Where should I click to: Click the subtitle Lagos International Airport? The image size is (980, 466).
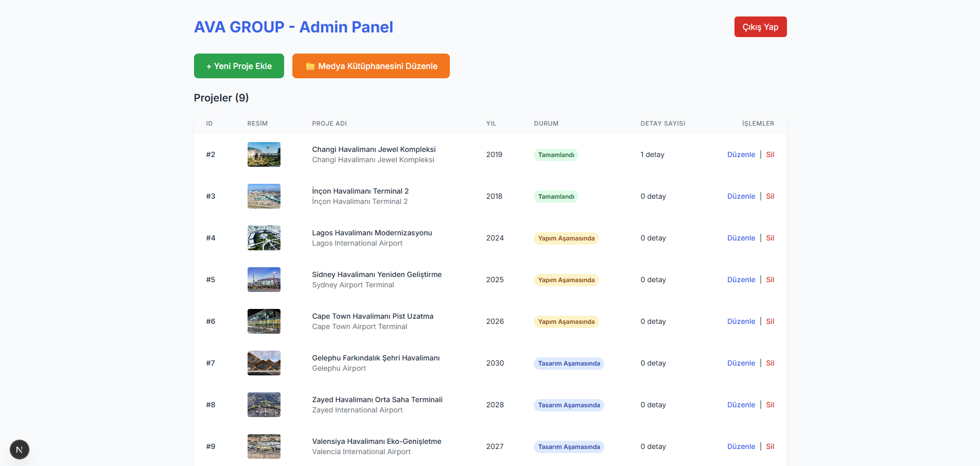pos(357,243)
